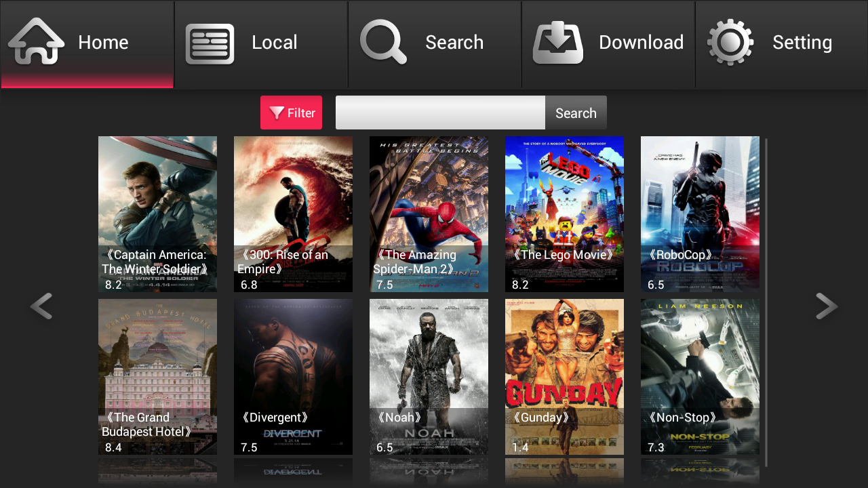The height and width of the screenshot is (488, 868).
Task: Open The Grand Budapest Hotel poster
Action: click(x=157, y=377)
